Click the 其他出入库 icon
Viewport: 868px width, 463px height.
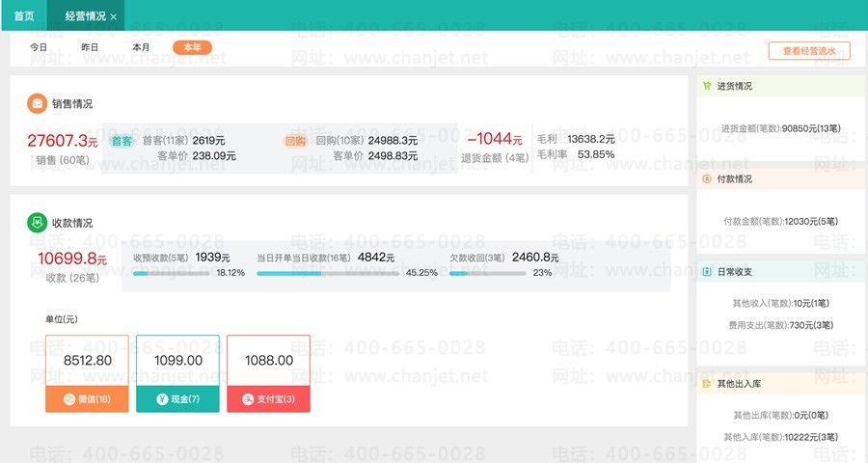point(707,383)
